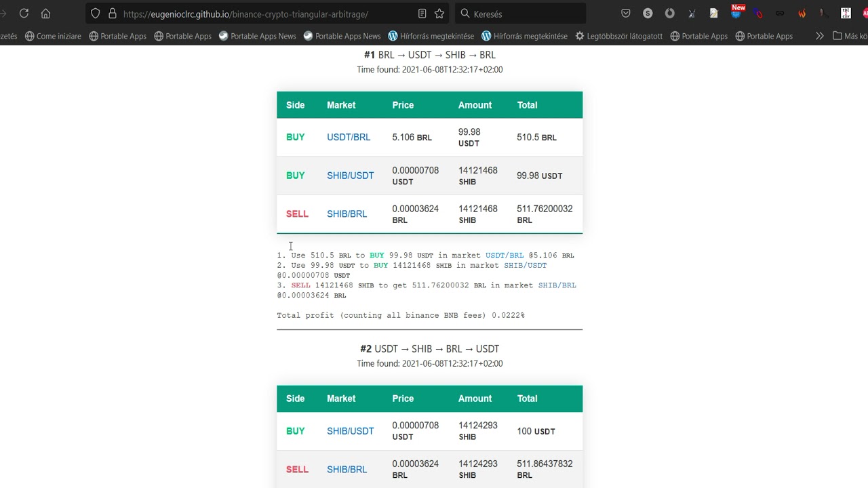
Task: Select the 5.106 BRL price cell
Action: (x=412, y=137)
